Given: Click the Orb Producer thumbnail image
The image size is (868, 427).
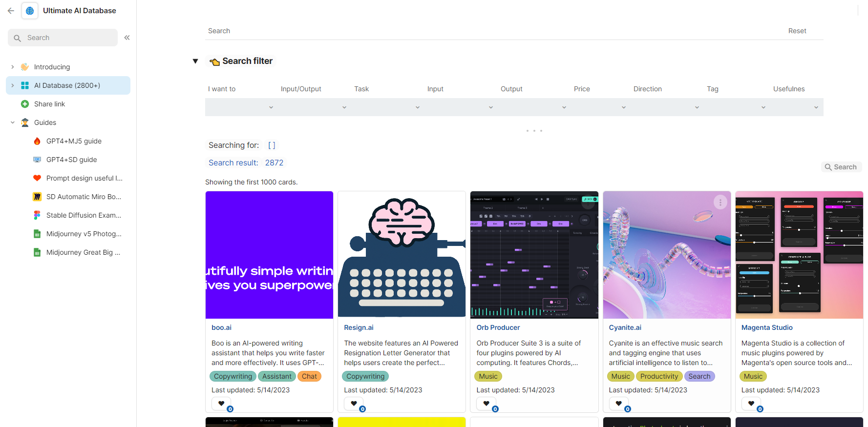Looking at the screenshot, I should point(534,255).
